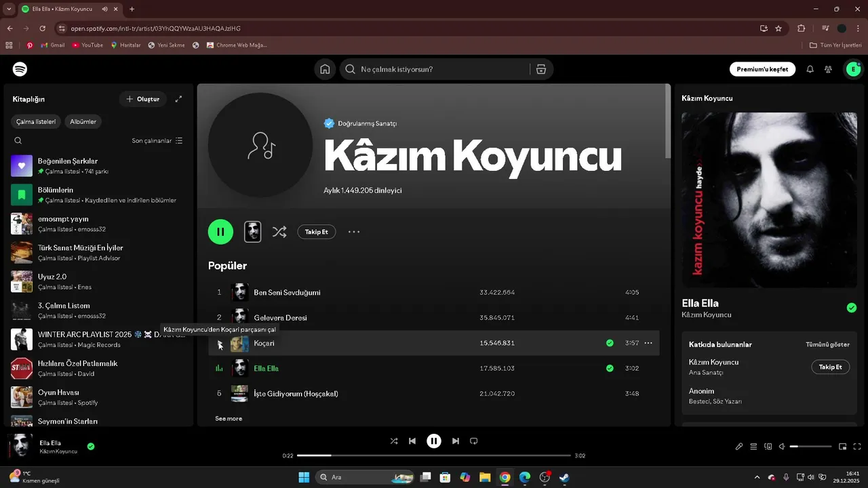The width and height of the screenshot is (868, 488).
Task: Open connect to a device icon
Action: coord(768,447)
